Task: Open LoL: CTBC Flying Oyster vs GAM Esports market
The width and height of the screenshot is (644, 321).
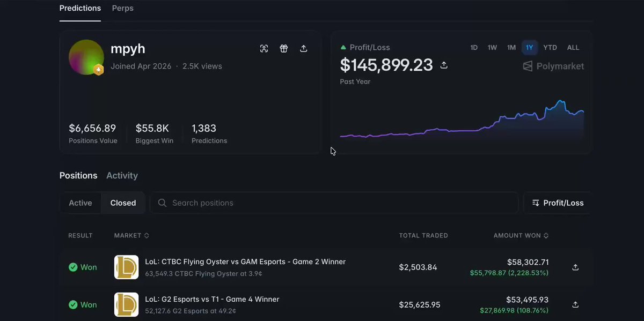Action: click(x=245, y=262)
